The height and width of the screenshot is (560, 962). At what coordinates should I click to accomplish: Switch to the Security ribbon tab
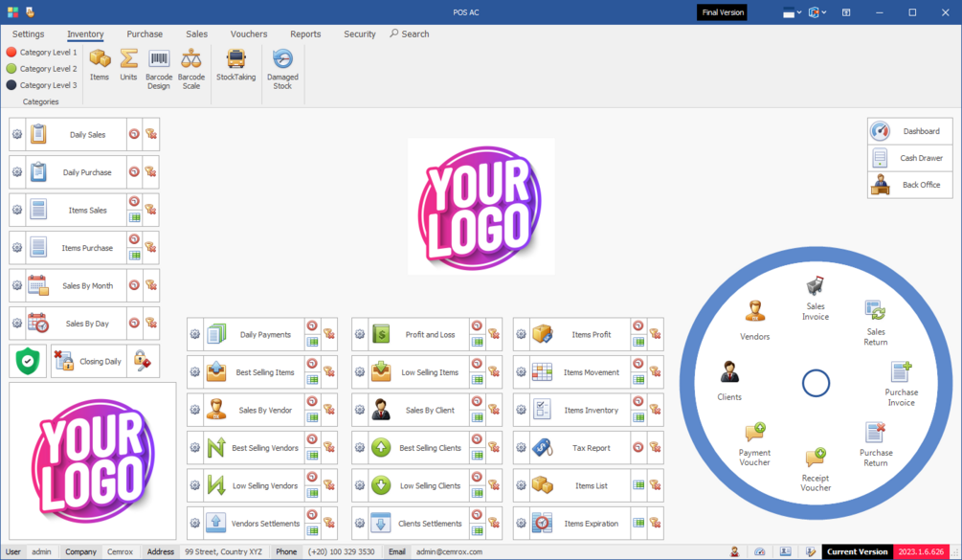[359, 34]
